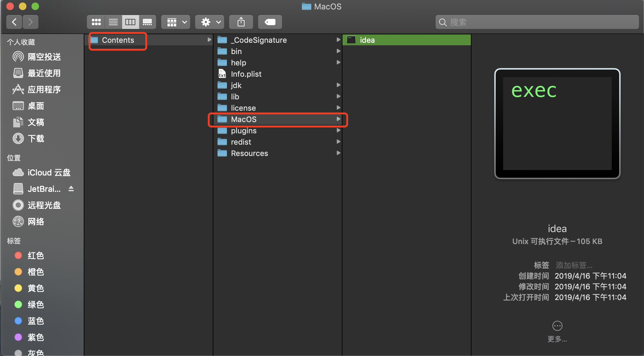Go back with the left arrow button
The width and height of the screenshot is (644, 356).
pyautogui.click(x=14, y=22)
